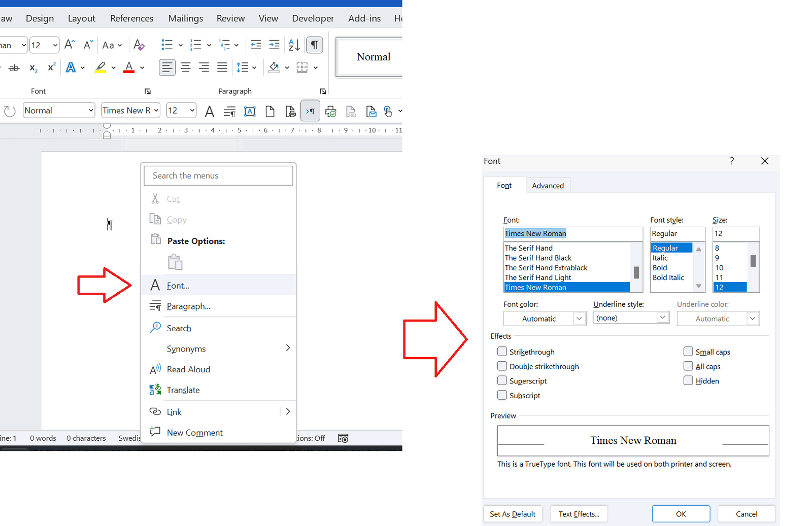This screenshot has width=812, height=526.
Task: Toggle left-to-right paragraph mark button in toolbar
Action: click(x=310, y=111)
